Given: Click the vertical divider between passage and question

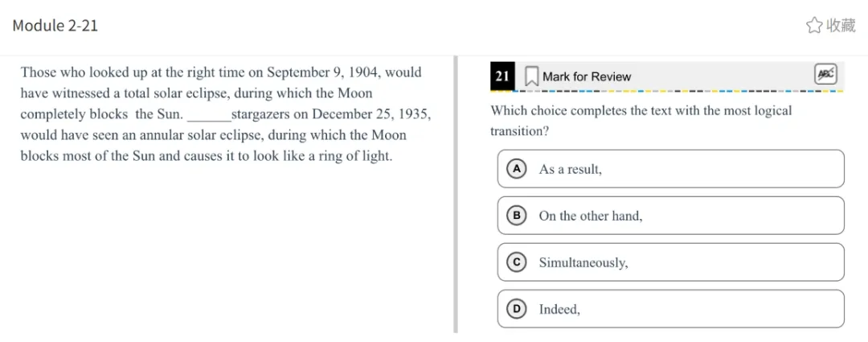Looking at the screenshot, I should click(x=456, y=193).
